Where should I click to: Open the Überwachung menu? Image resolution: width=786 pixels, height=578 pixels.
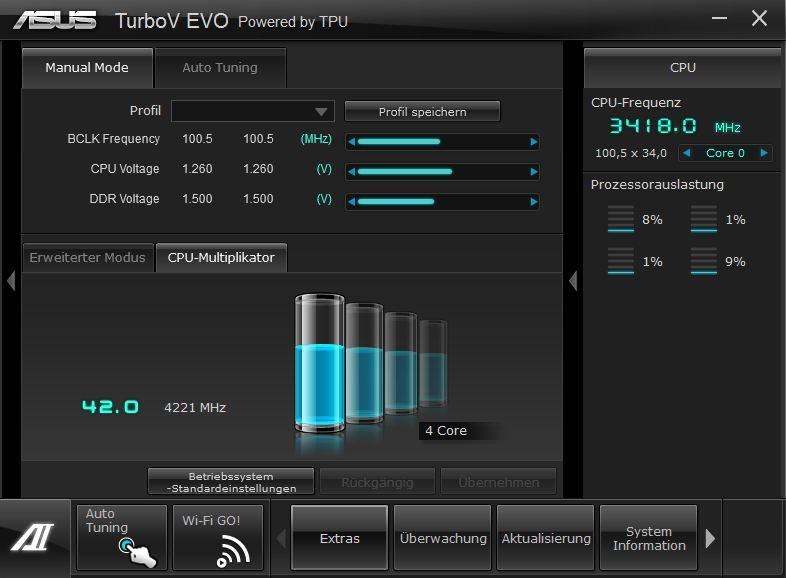pyautogui.click(x=443, y=538)
